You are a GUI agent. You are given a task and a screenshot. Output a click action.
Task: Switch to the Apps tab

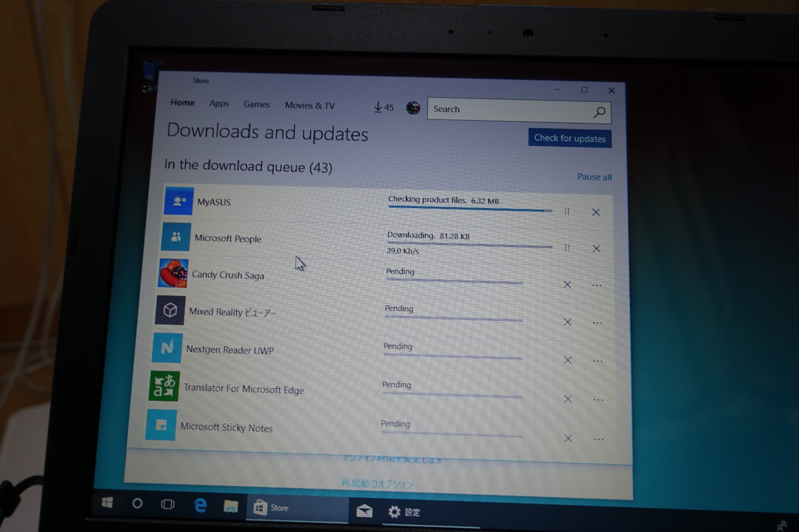219,103
